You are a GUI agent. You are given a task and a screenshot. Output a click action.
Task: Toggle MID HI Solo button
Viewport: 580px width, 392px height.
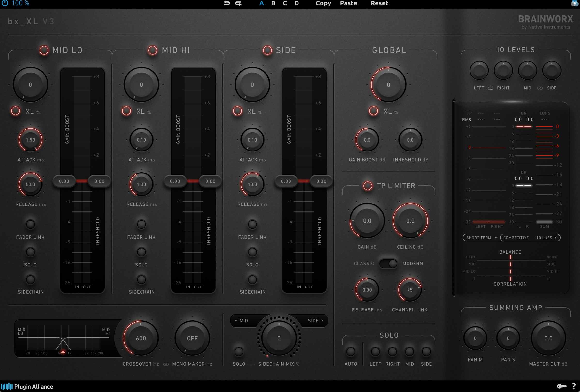141,252
